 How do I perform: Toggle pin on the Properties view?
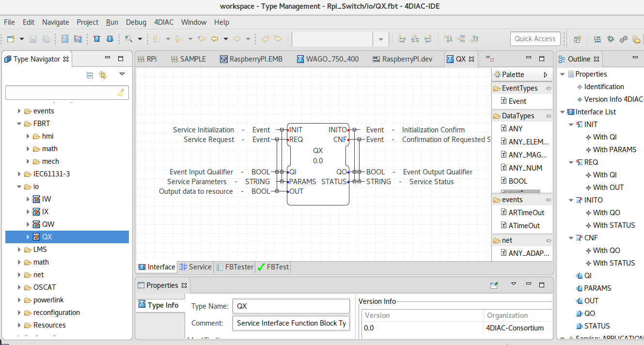pyautogui.click(x=494, y=285)
